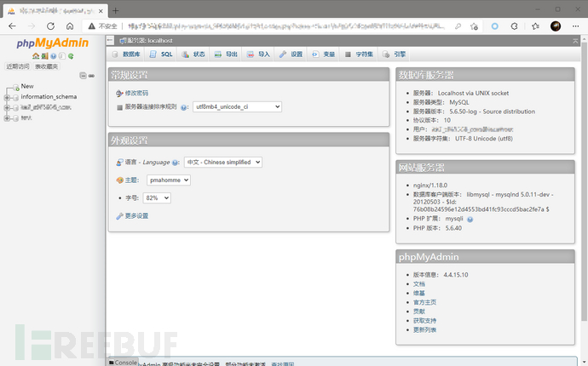Screen dimensions: 588x366
Task: Collapse all tree nodes minus icon
Action: 83,76
